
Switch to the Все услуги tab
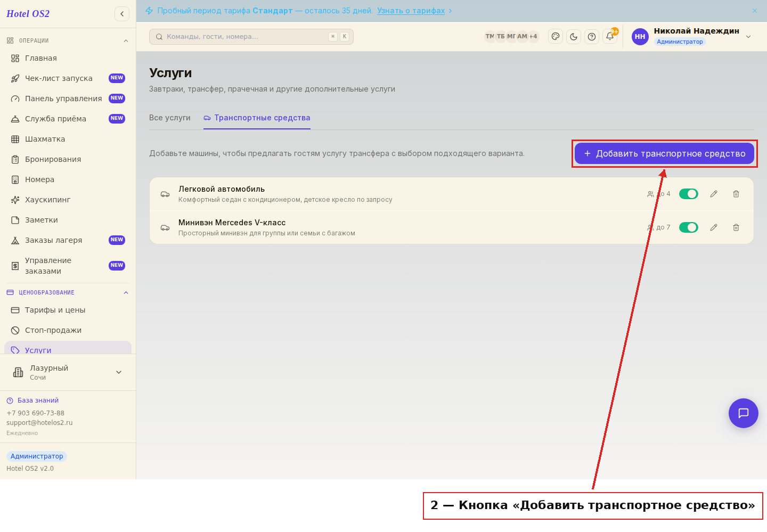click(x=170, y=118)
